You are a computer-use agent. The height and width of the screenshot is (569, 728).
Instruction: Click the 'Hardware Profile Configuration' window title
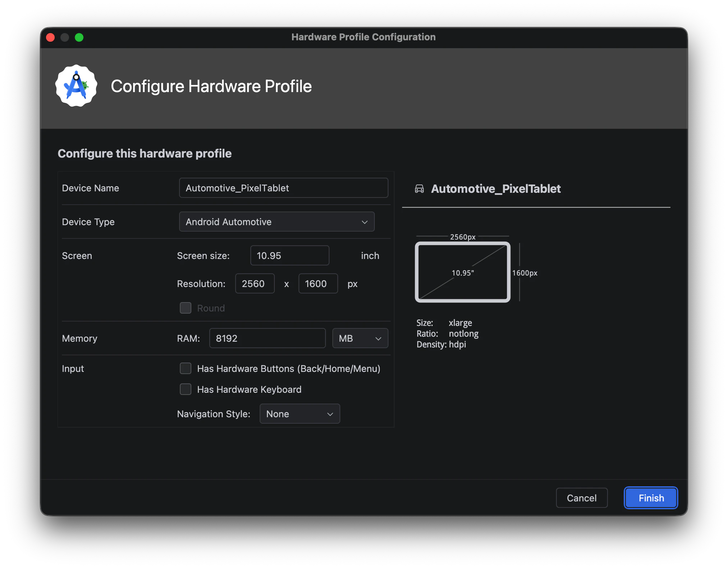pyautogui.click(x=363, y=37)
